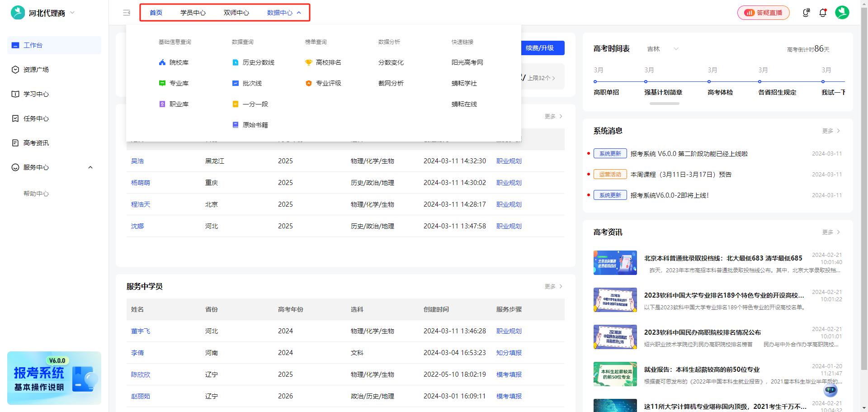Go to 高考资讯 in sidebar
Image resolution: width=868 pixels, height=412 pixels.
click(54, 143)
